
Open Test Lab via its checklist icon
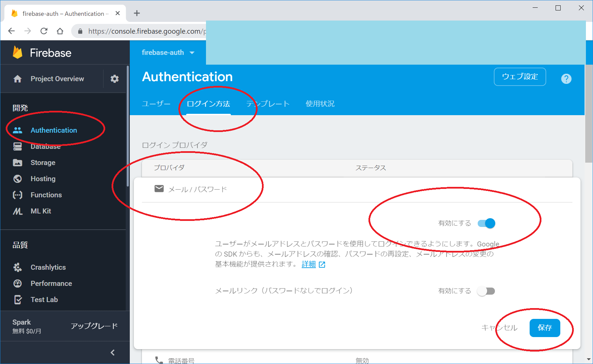[x=18, y=300]
